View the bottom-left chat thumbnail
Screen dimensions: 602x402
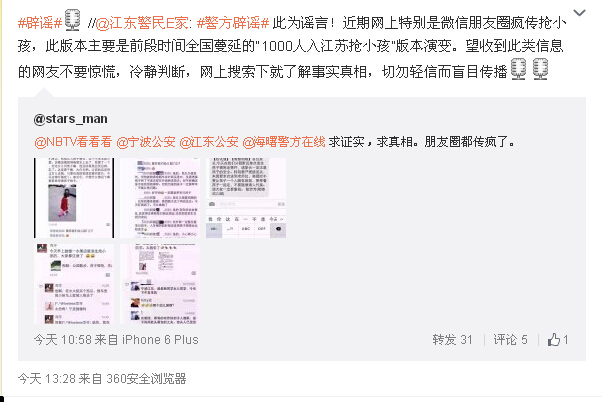[74, 284]
